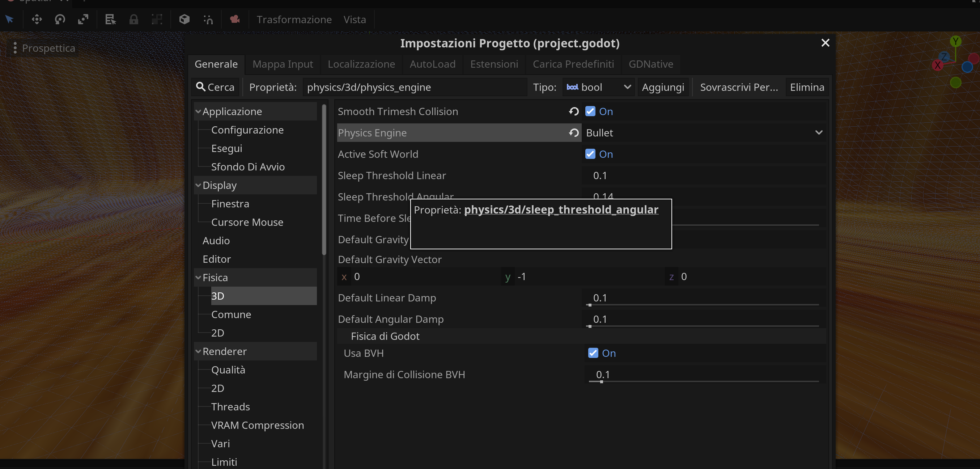Disable Smooth Trimesh Collision
The height and width of the screenshot is (469, 980).
pos(590,111)
